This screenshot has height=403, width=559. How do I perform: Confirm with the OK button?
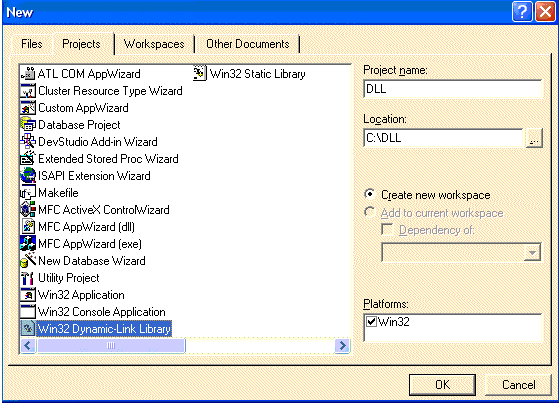(442, 384)
